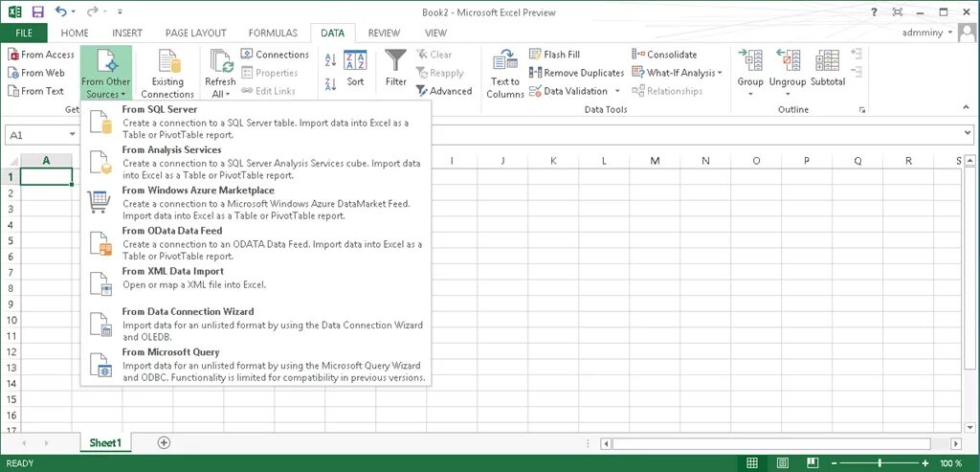Switch to Normal view in status bar
This screenshot has width=980, height=472.
pos(752,463)
